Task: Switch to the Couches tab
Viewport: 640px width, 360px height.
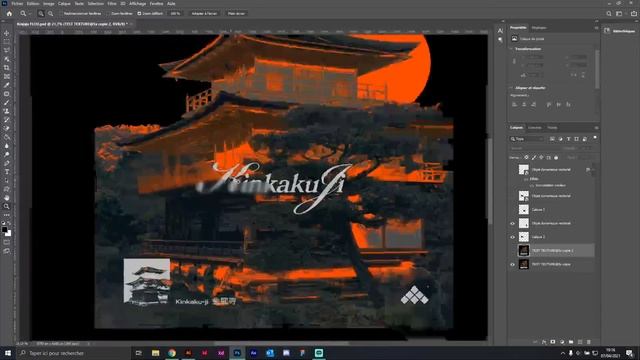Action: [535, 128]
